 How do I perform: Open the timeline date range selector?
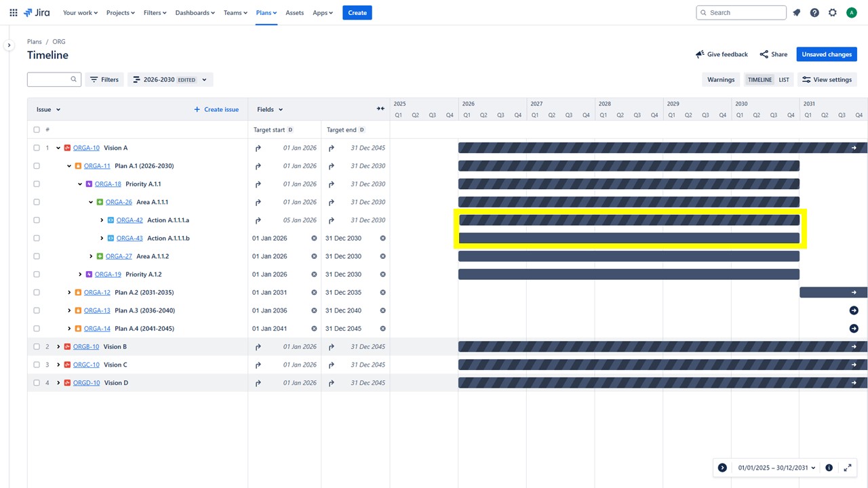coord(776,468)
